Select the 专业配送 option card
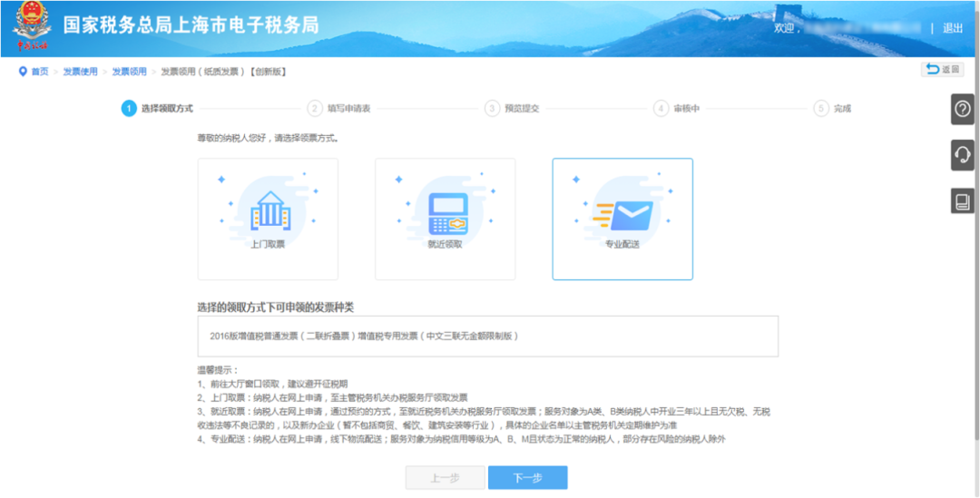This screenshot has height=498, width=980. click(x=622, y=219)
